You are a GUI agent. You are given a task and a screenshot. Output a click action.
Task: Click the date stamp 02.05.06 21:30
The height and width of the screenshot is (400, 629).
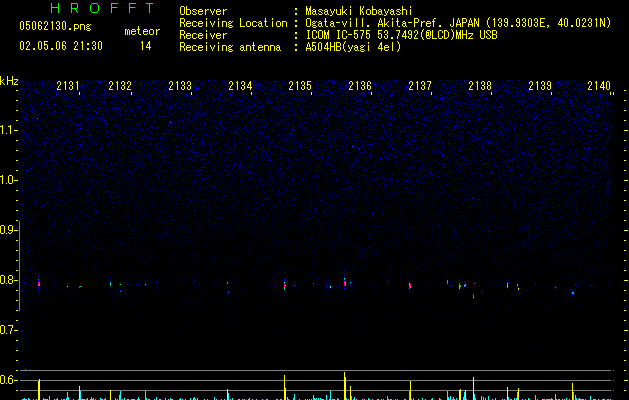click(x=61, y=46)
